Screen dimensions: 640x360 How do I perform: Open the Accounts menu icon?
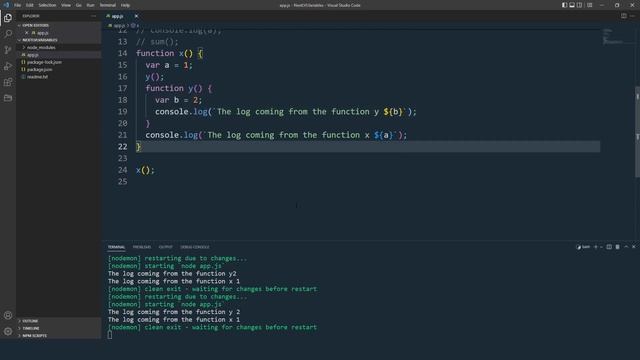point(8,315)
